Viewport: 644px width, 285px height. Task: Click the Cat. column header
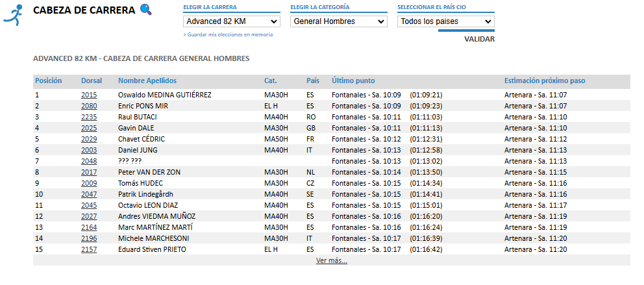[x=271, y=81]
